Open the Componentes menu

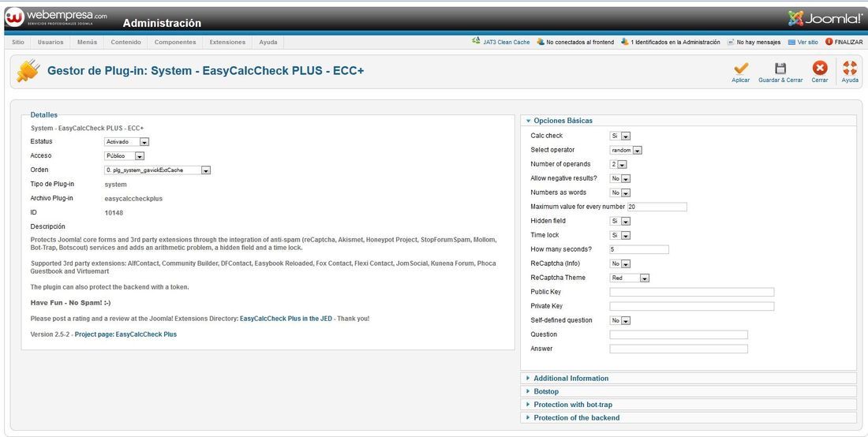coord(175,42)
